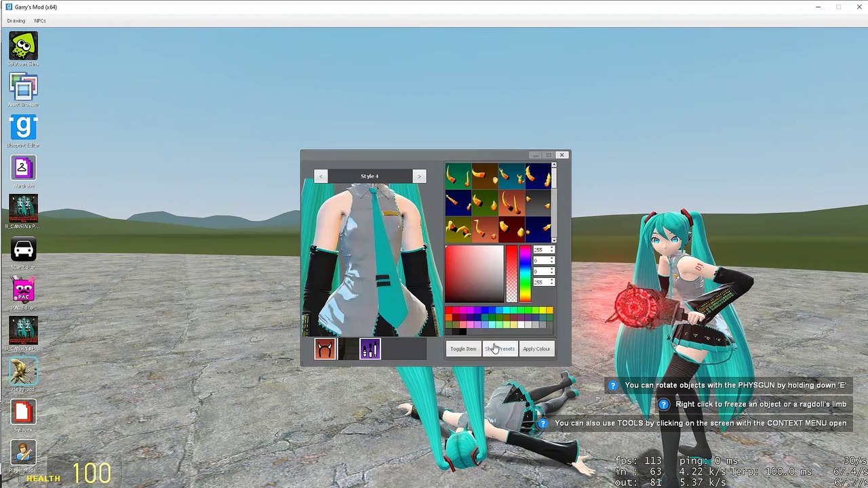Screen dimensions: 868x488
Task: Click the Show Presets button
Action: [x=500, y=349]
